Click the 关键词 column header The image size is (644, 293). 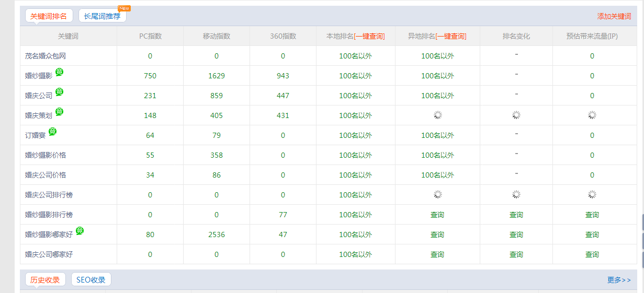coord(68,36)
